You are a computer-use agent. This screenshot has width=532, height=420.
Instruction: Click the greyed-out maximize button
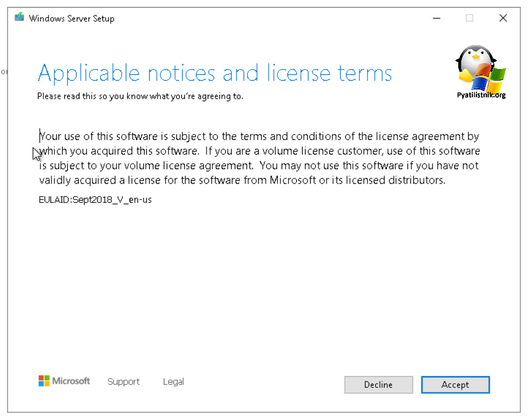pos(469,18)
